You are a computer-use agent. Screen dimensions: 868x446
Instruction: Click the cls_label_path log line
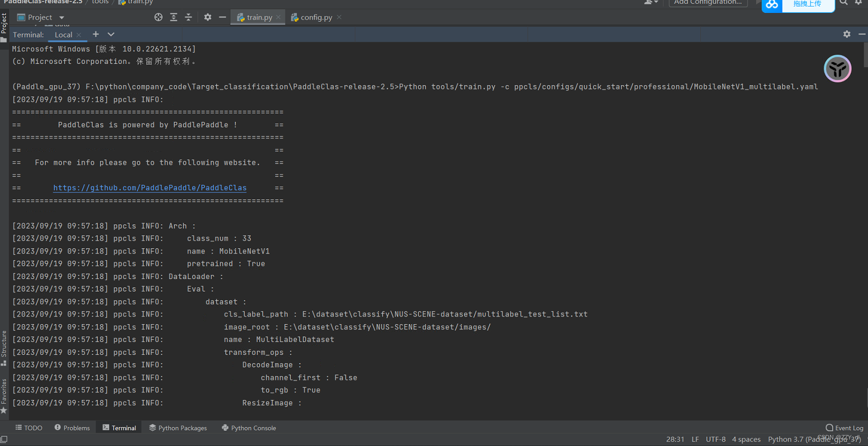pyautogui.click(x=300, y=314)
